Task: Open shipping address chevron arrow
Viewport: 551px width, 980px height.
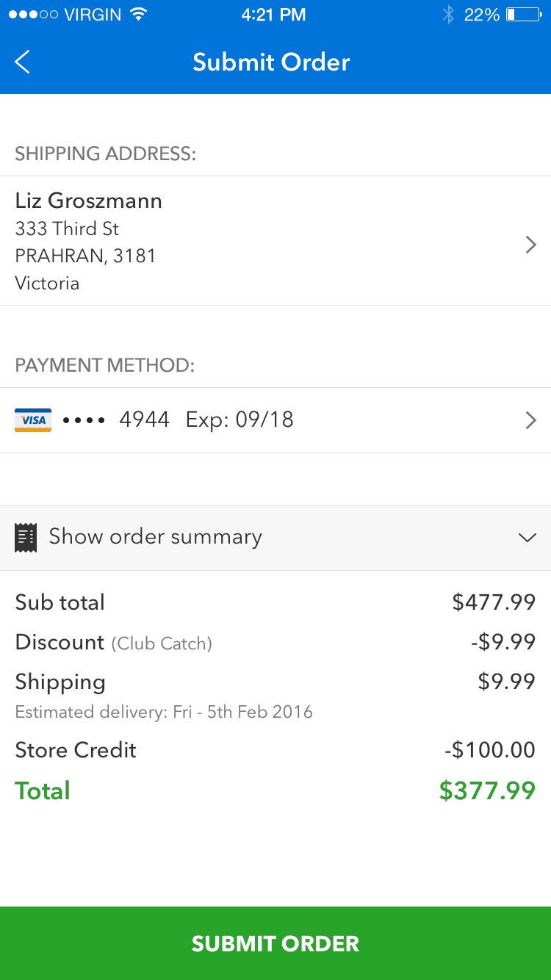Action: click(530, 245)
